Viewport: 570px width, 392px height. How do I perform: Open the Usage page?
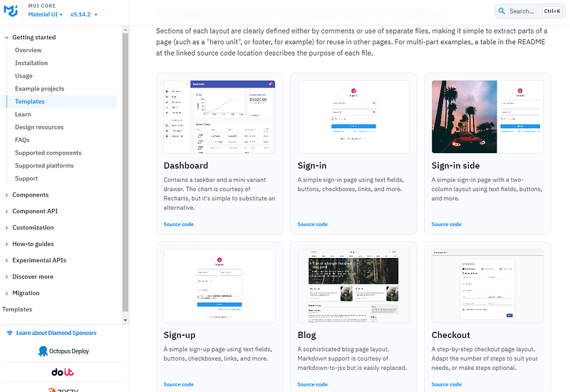click(24, 76)
